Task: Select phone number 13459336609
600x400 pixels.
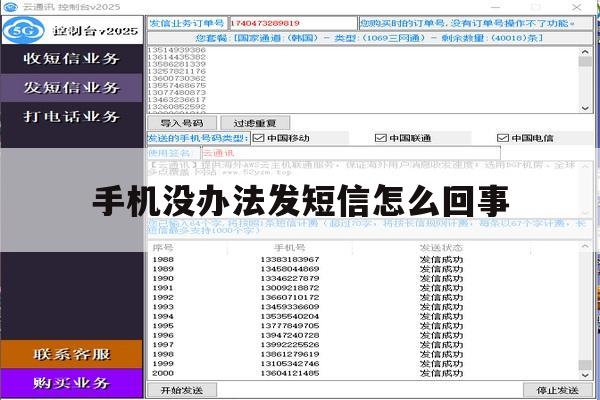Action: (290, 307)
